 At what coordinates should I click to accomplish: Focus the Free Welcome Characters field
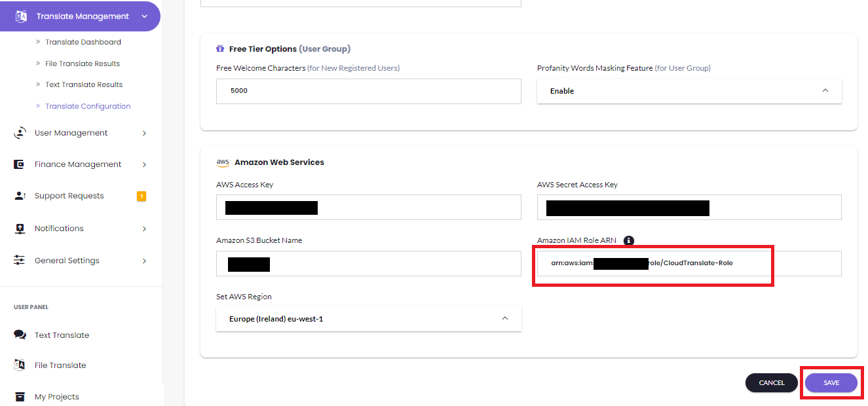(368, 91)
